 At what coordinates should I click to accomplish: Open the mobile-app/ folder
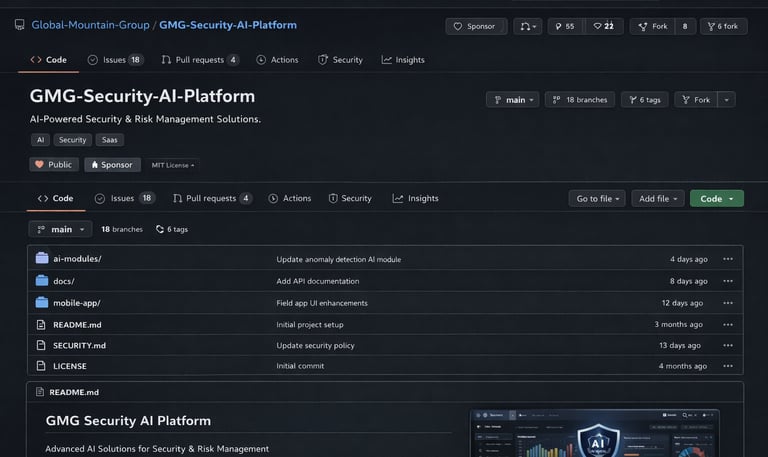click(77, 303)
